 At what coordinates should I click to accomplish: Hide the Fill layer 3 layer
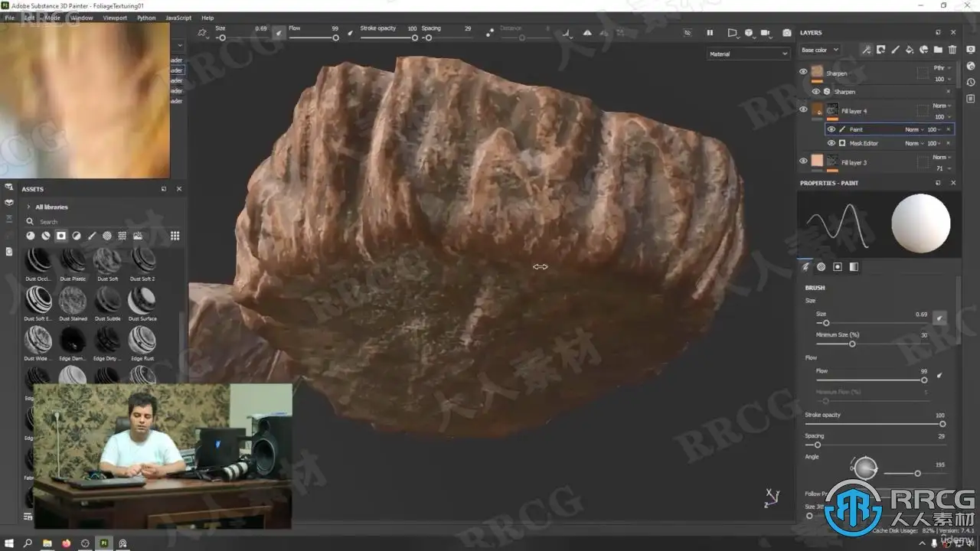[803, 161]
